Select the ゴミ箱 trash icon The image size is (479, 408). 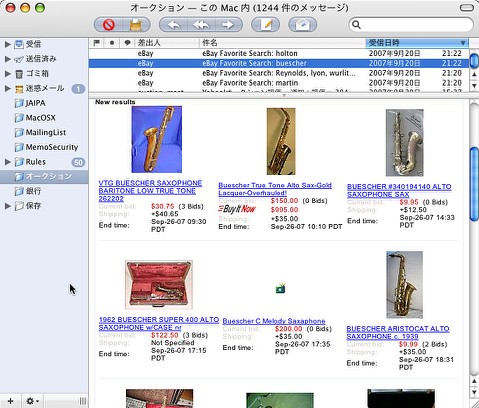point(19,74)
